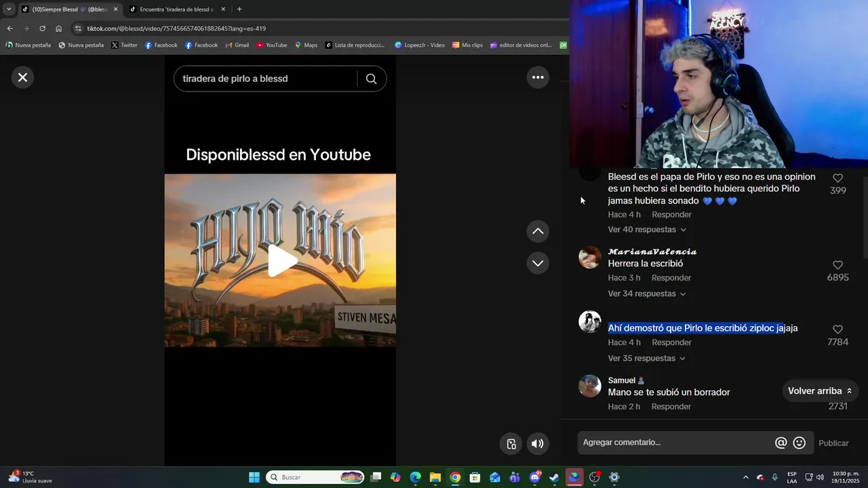Screen dimensions: 868x488
Task: Open the weather widget showing 13°C
Action: pyautogui.click(x=30, y=477)
